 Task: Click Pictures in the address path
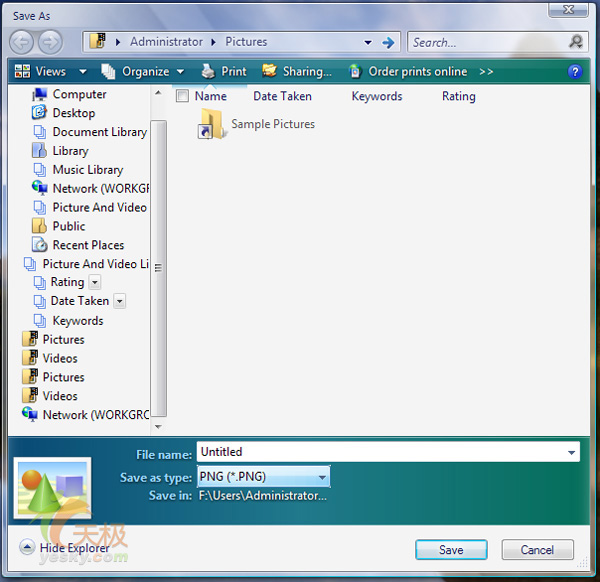[x=246, y=41]
